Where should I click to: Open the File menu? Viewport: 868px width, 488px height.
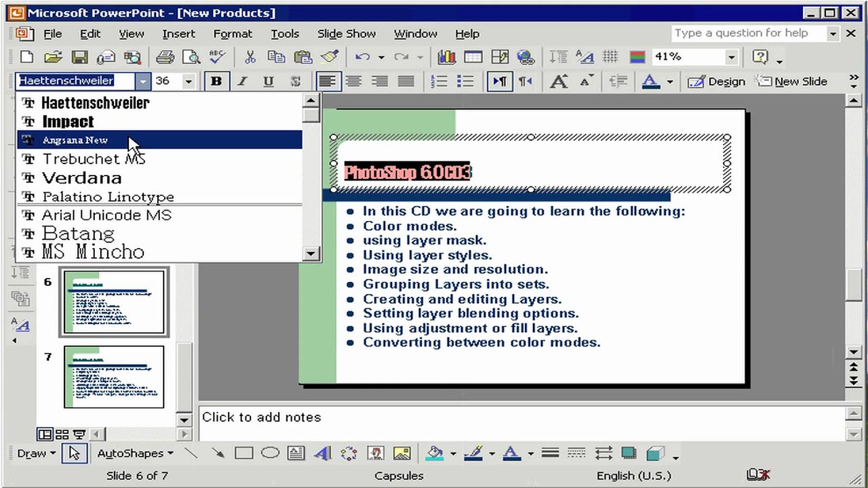52,33
